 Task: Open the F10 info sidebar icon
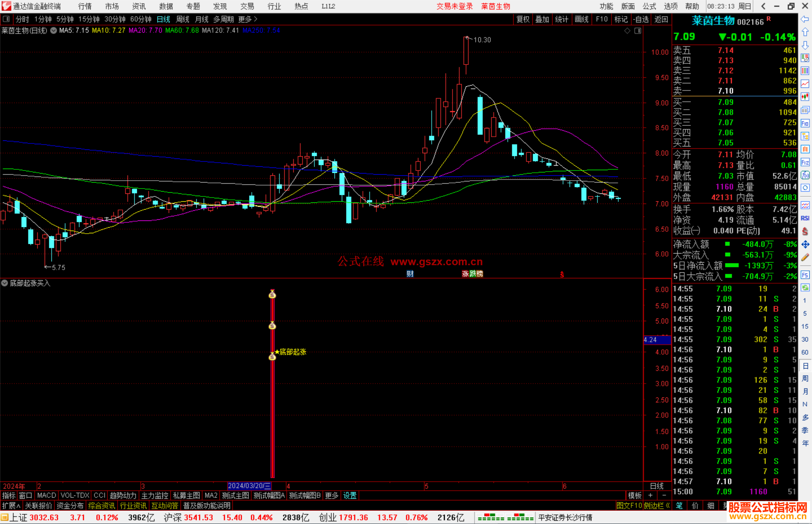[805, 123]
